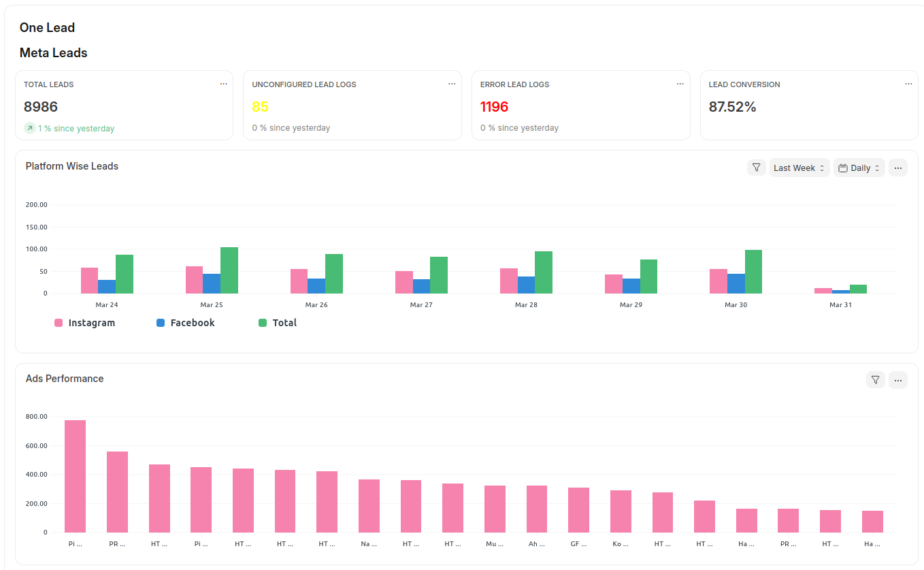Open the Ads Performance more options menu
924x570 pixels.
(898, 380)
